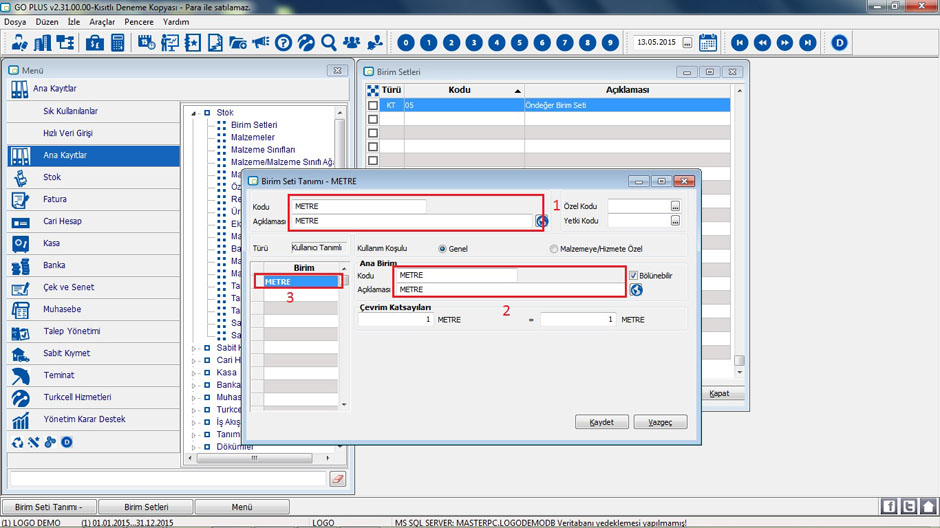Switch to the Menü taskbar tab
Screen dimensions: 940x528
point(242,507)
